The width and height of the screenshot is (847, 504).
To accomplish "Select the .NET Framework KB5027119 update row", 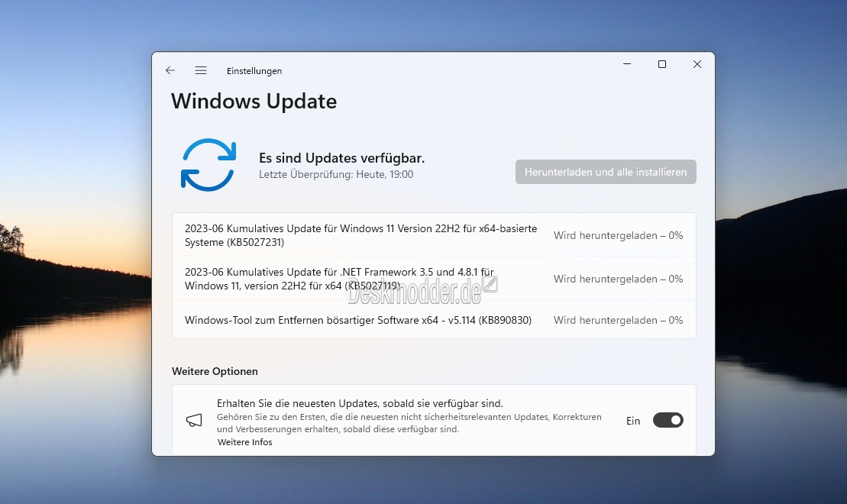I will tap(434, 279).
